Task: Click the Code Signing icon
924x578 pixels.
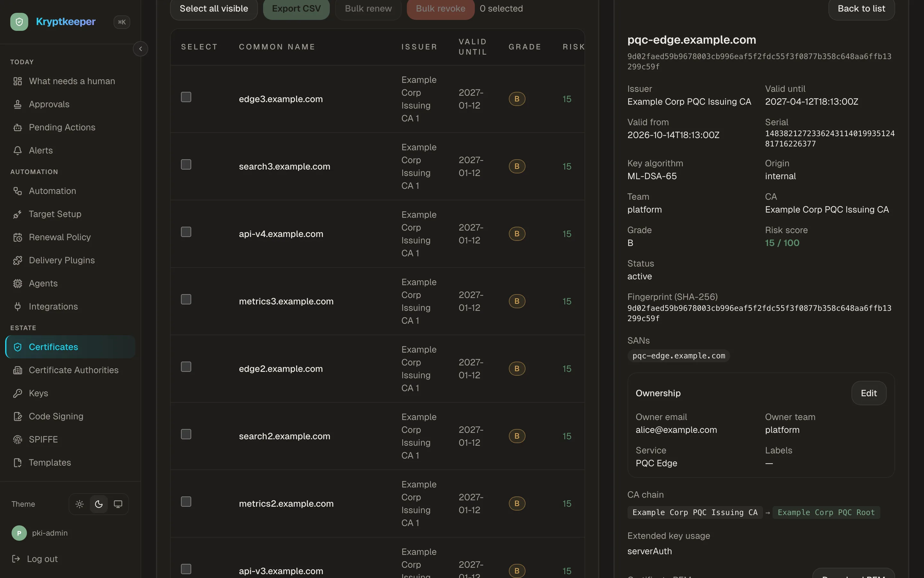Action: tap(18, 416)
